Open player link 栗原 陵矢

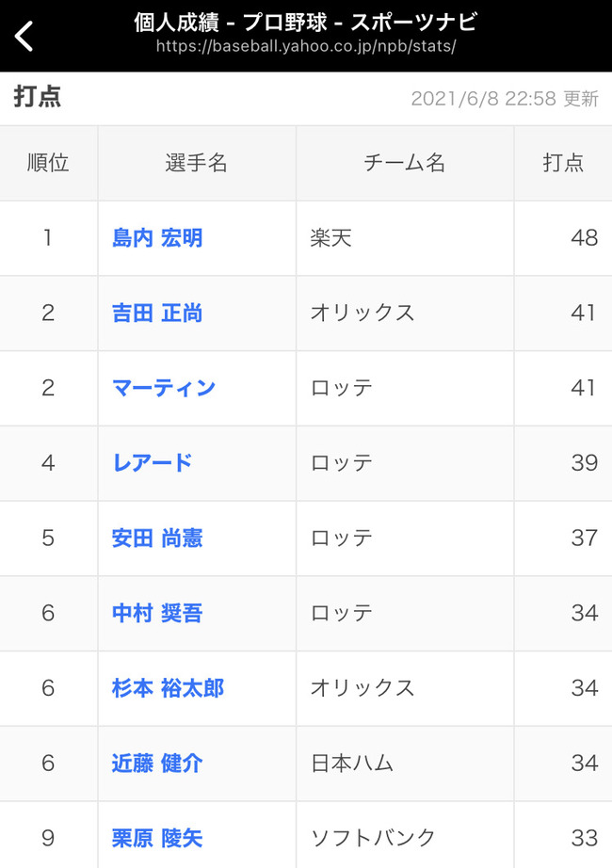point(157,838)
